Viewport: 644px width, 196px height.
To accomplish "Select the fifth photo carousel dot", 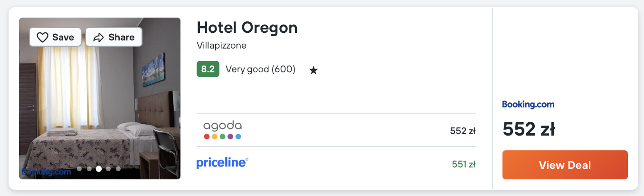I will (118, 168).
